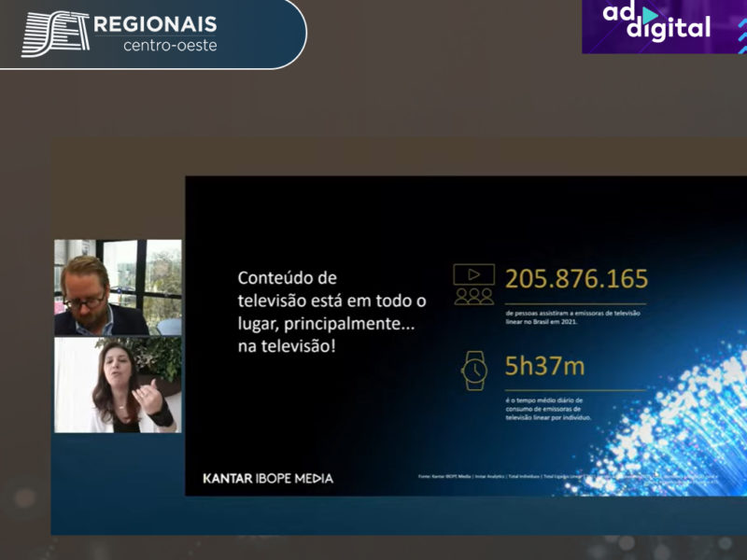Image resolution: width=747 pixels, height=560 pixels.
Task: Click the wristwatch icon beside 5h37m
Action: 474,371
